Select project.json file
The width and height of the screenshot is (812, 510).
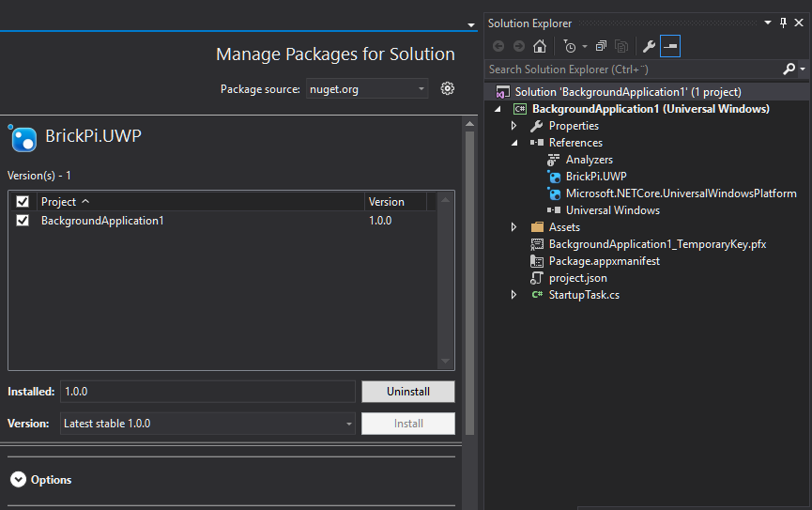577,278
